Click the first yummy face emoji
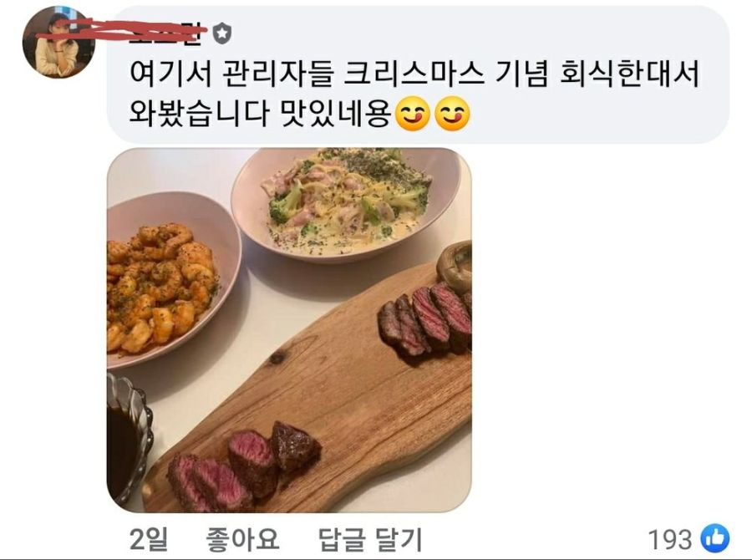The height and width of the screenshot is (560, 752). point(413,115)
